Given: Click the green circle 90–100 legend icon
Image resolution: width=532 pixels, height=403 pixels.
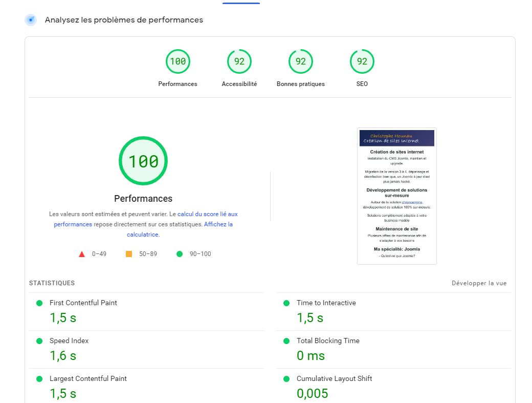Looking at the screenshot, I should coord(179,254).
